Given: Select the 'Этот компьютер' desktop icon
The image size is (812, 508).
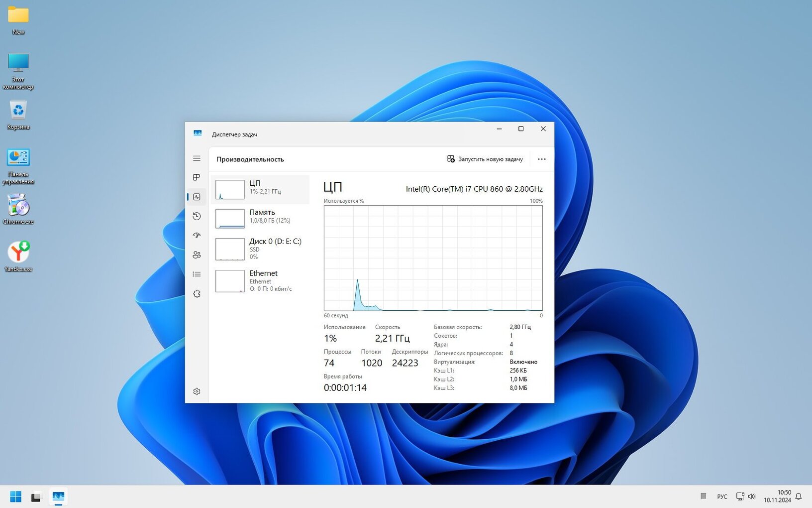Looking at the screenshot, I should pyautogui.click(x=18, y=71).
